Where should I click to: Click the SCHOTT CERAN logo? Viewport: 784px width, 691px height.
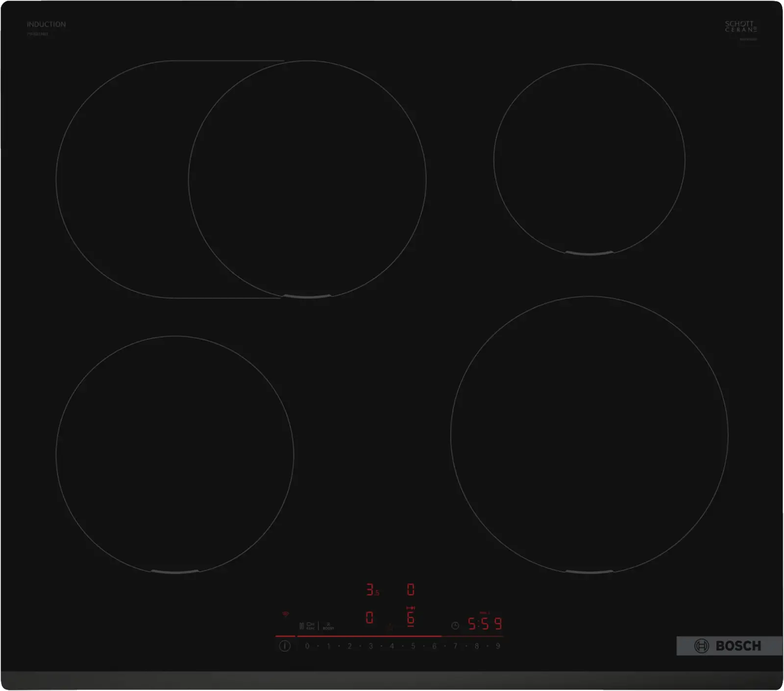[740, 26]
